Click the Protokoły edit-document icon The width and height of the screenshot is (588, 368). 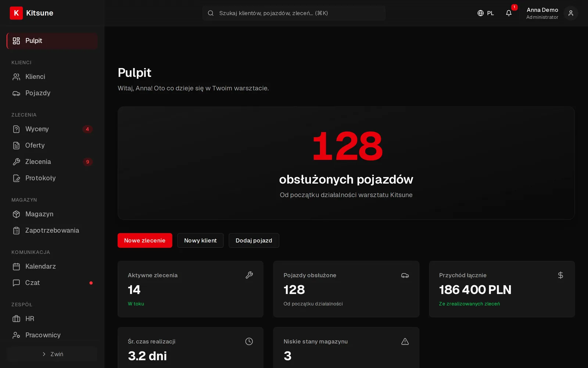[16, 178]
